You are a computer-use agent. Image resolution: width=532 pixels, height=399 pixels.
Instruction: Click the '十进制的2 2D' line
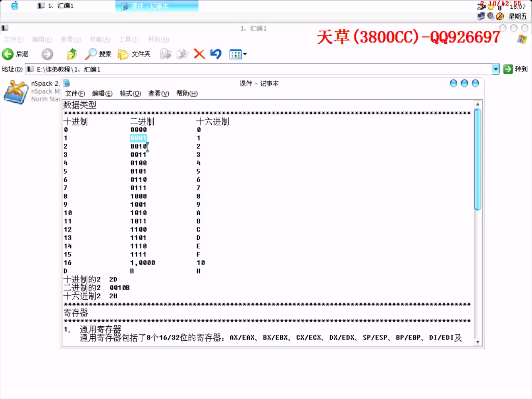click(90, 279)
